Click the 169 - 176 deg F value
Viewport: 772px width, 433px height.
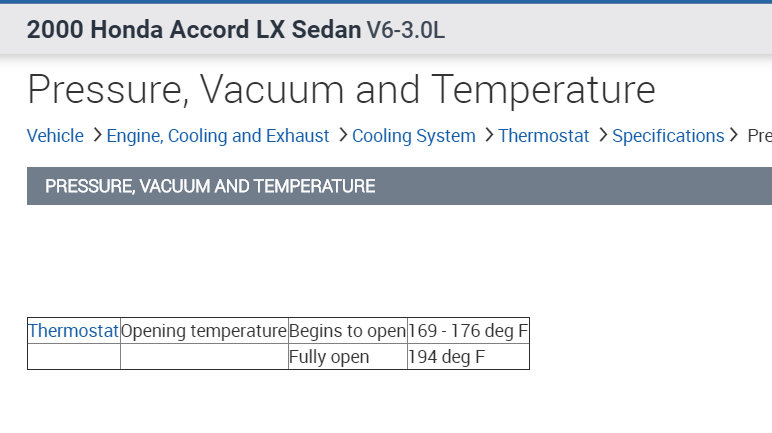coord(468,331)
